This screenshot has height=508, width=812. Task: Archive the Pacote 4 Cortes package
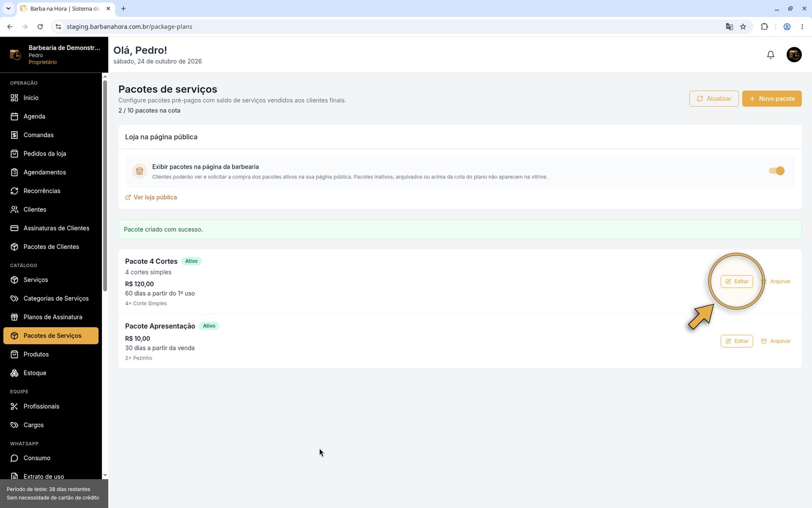point(776,281)
